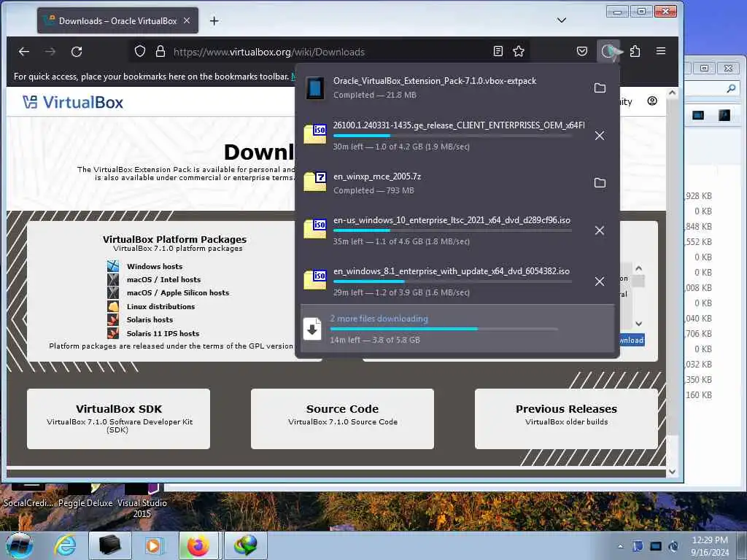This screenshot has width=747, height=560.
Task: Open Linux distributions link
Action: click(x=160, y=306)
